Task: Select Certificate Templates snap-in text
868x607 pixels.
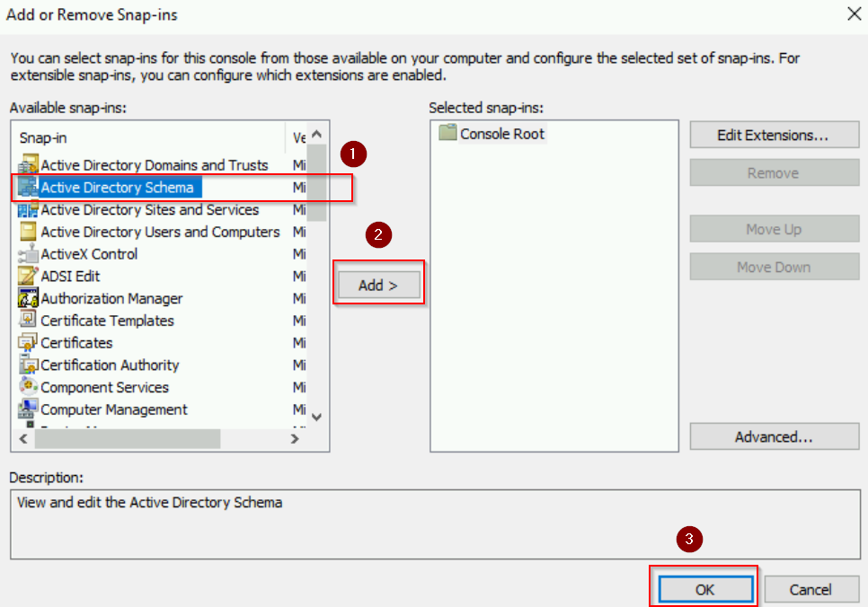Action: [x=108, y=321]
